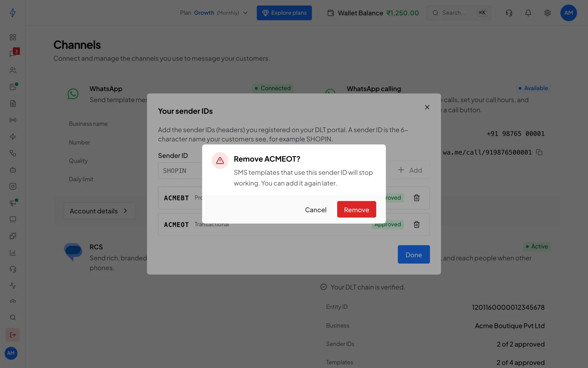Click the Available badge on WhatsApp calling

point(533,88)
